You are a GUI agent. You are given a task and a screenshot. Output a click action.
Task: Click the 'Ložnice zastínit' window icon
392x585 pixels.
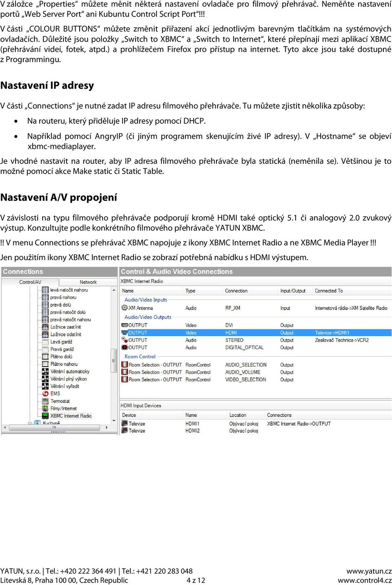(45, 327)
